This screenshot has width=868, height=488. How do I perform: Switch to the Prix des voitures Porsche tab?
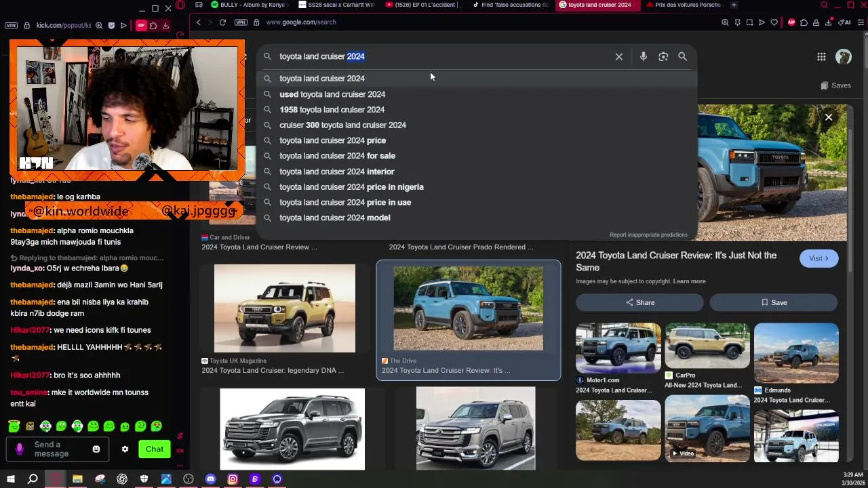coord(684,5)
